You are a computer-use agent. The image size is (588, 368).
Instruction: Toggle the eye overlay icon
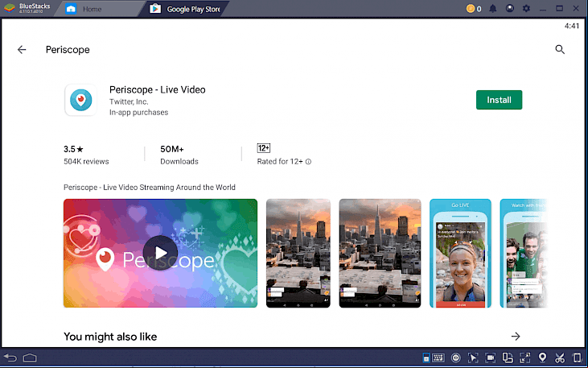(x=455, y=358)
